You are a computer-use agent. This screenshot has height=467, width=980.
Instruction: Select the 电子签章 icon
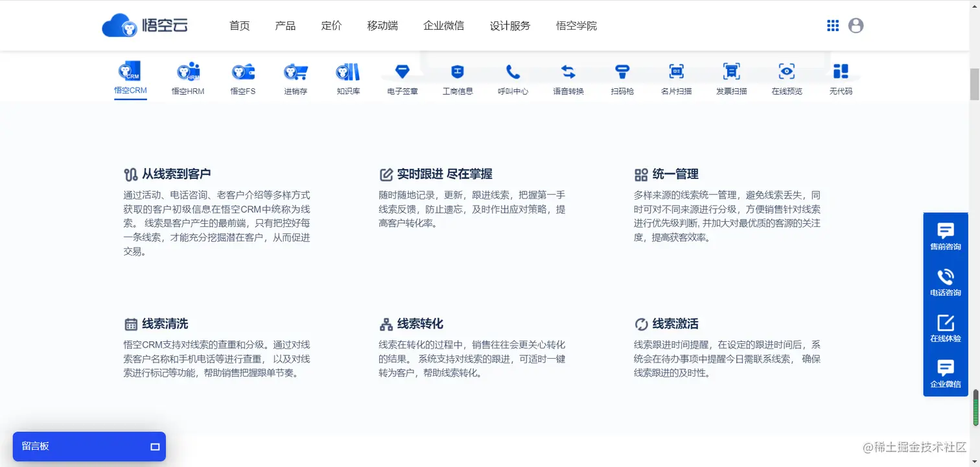coord(402,71)
